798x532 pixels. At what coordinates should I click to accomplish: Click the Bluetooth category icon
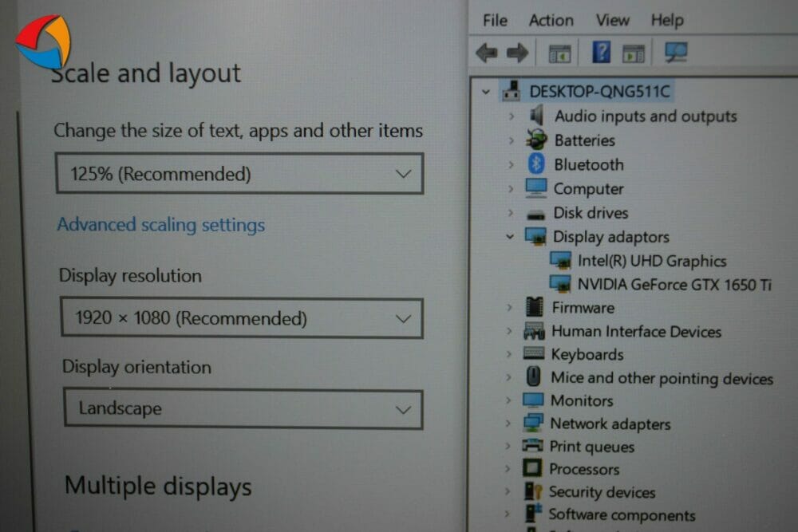coord(536,164)
